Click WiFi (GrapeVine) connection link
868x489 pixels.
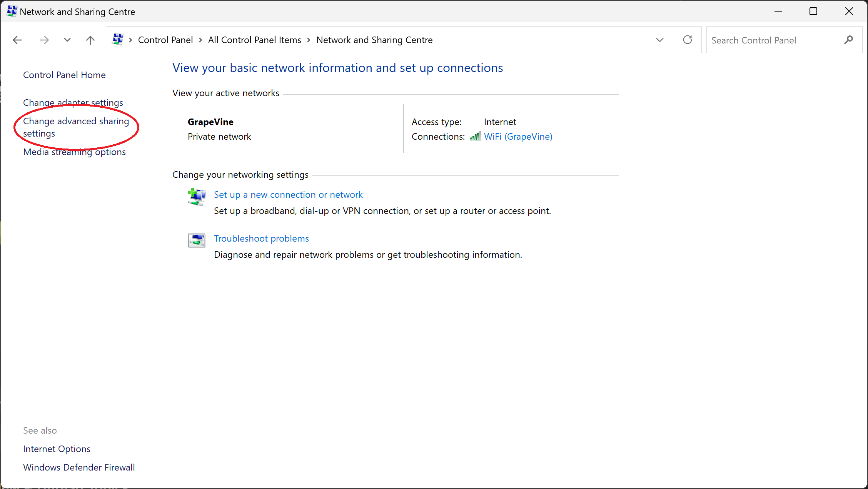pos(518,137)
